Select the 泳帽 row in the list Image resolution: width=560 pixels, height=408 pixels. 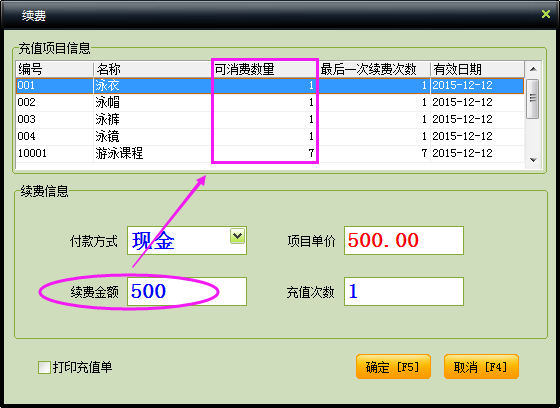click(x=270, y=102)
